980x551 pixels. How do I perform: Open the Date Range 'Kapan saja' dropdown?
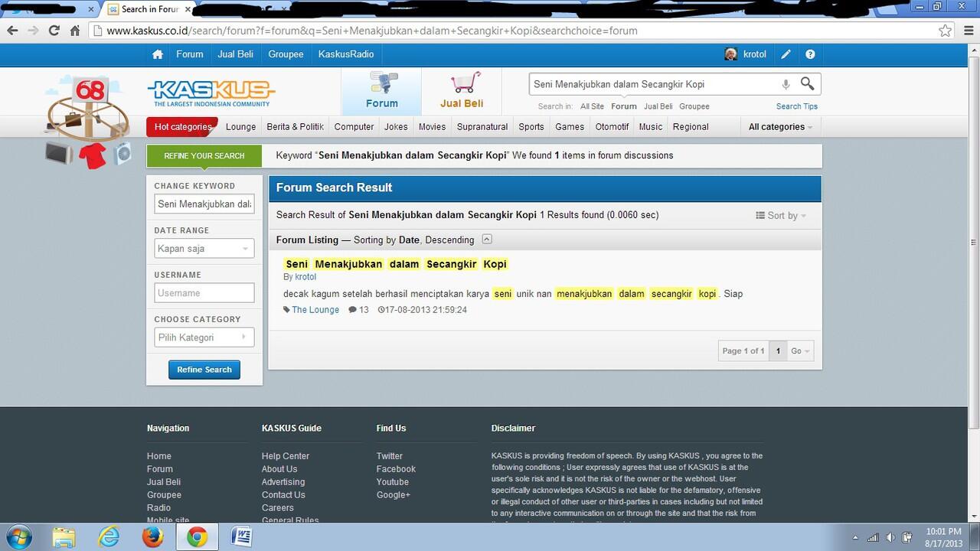tap(204, 249)
